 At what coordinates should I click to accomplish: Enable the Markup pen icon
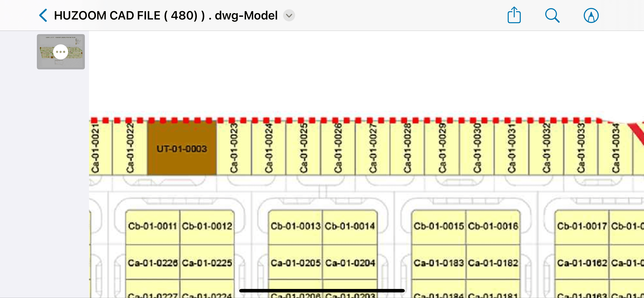591,16
